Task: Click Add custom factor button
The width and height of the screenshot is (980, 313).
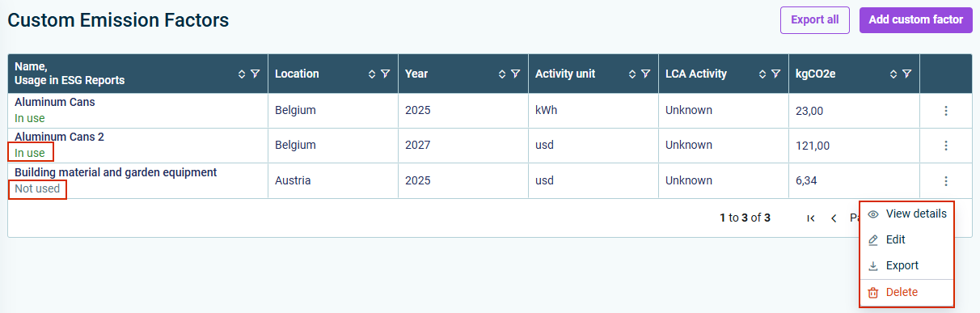Action: point(915,19)
